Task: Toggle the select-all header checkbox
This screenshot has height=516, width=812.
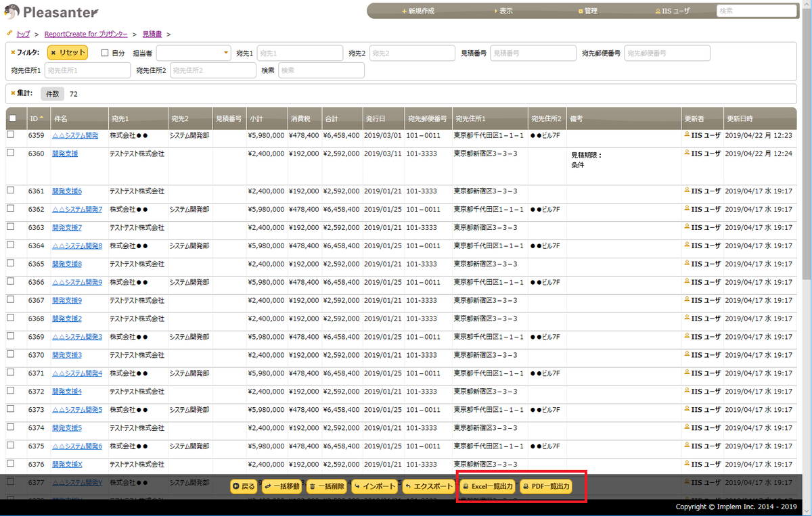Action: tap(13, 118)
